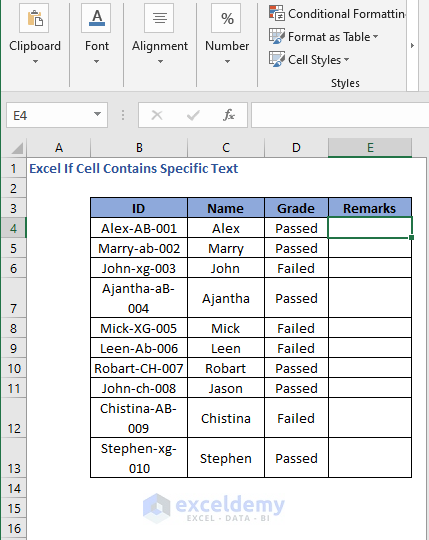Image resolution: width=429 pixels, height=540 pixels.
Task: Select Grade cell for Alex row
Action: tap(296, 228)
